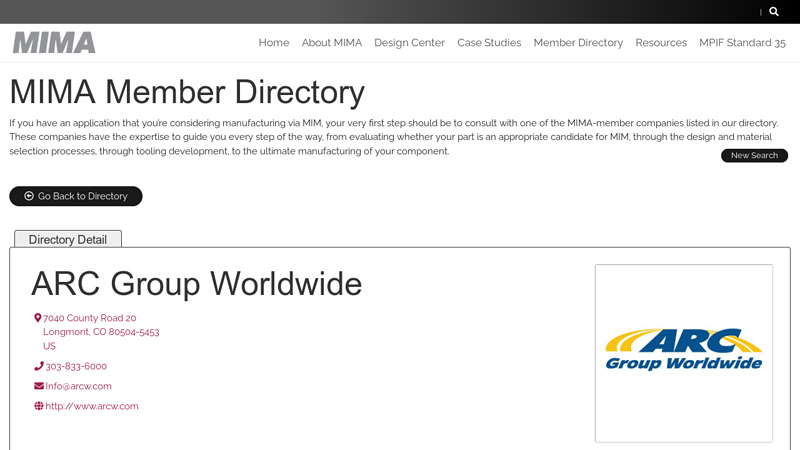
Task: Click the map pin icon beside address
Action: click(37, 318)
